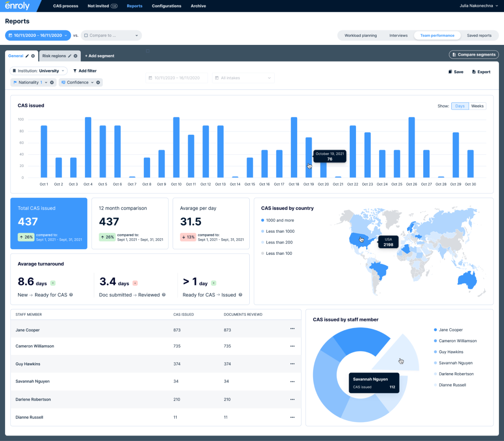Viewport: 504px width, 441px height.
Task: Remove the Risk regions segment with its close icon
Action: (76, 56)
